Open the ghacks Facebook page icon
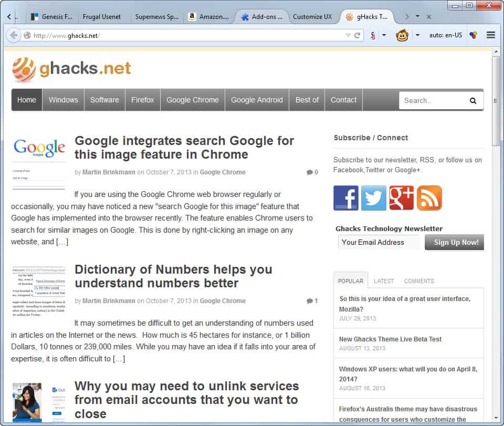The image size is (504, 426). click(345, 198)
